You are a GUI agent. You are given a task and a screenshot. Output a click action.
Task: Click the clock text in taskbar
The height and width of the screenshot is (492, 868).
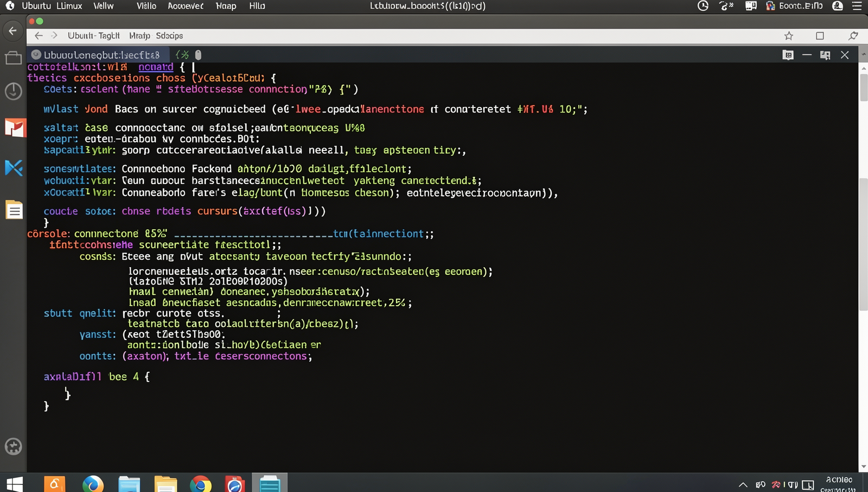click(839, 484)
